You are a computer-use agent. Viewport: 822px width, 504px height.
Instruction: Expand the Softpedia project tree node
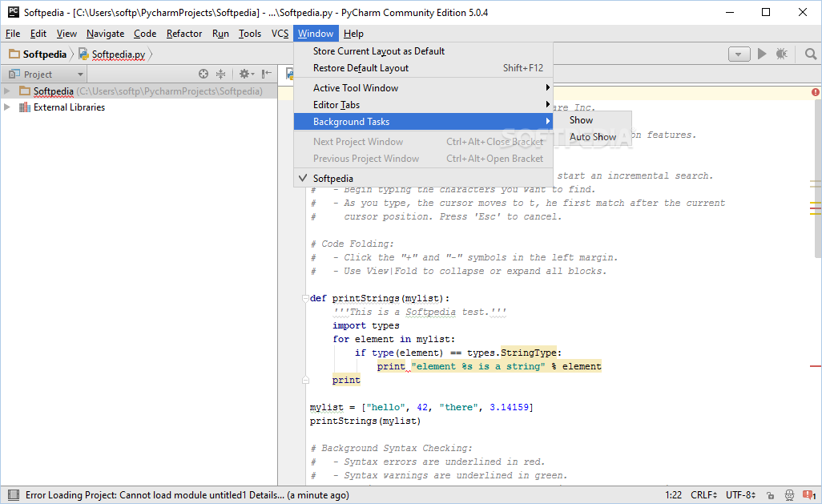click(x=7, y=91)
